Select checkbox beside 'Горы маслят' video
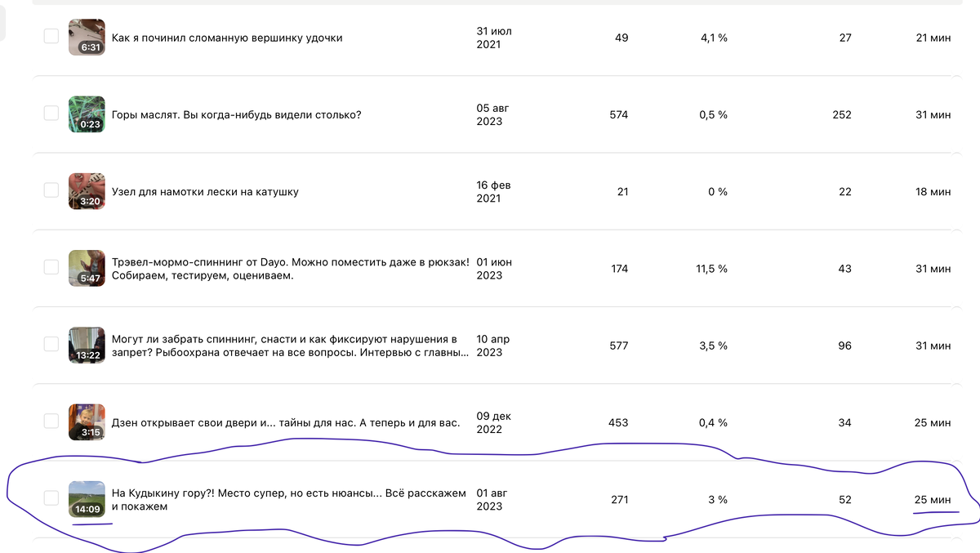 click(x=51, y=114)
